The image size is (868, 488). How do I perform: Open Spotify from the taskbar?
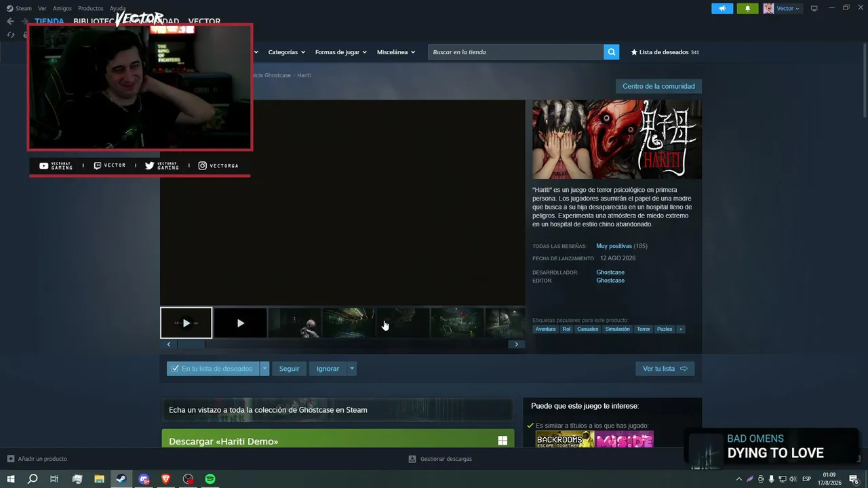click(210, 479)
